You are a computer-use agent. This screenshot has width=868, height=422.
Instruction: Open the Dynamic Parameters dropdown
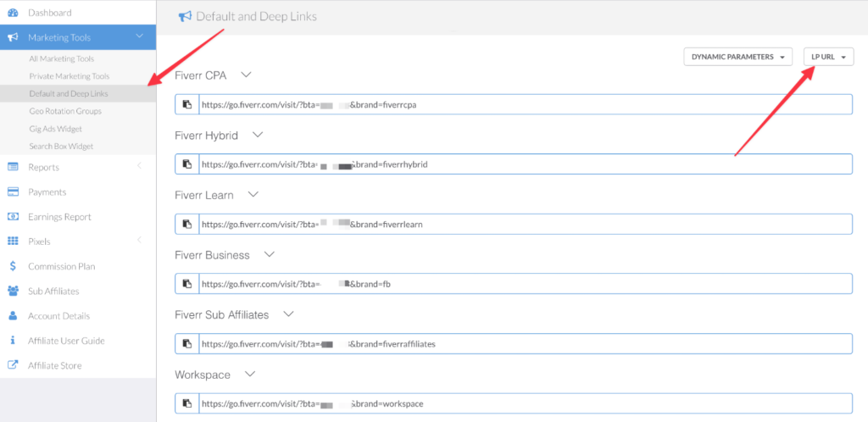(x=737, y=57)
